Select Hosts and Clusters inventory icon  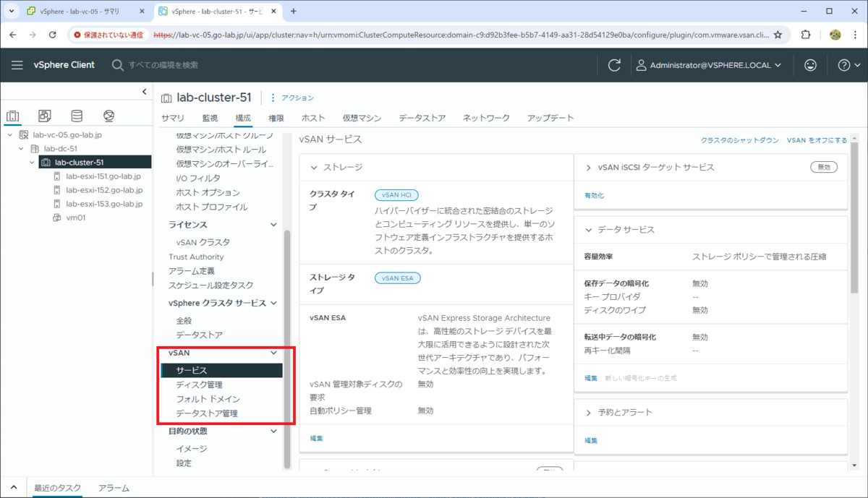click(12, 116)
